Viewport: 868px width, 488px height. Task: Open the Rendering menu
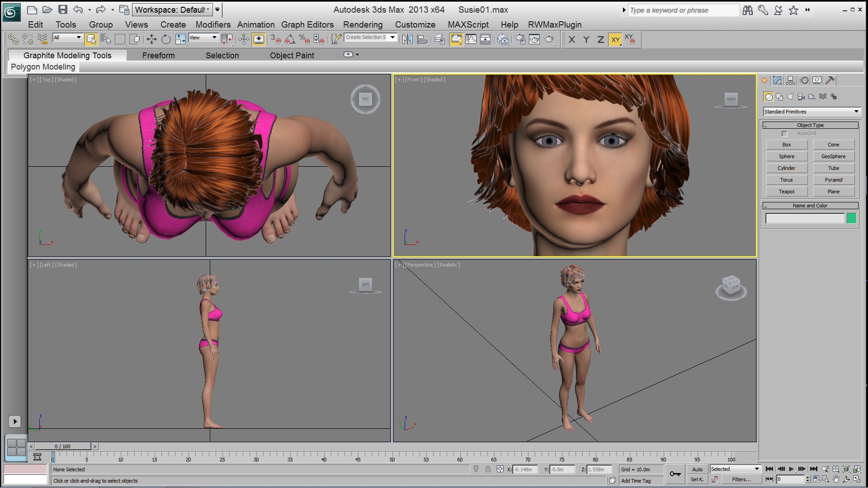(363, 25)
